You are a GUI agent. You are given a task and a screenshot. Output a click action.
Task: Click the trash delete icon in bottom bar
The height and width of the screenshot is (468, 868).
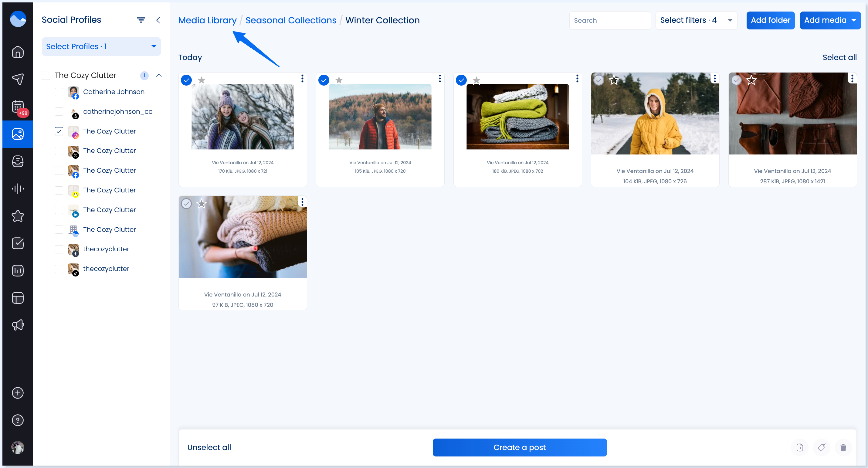[x=843, y=447]
